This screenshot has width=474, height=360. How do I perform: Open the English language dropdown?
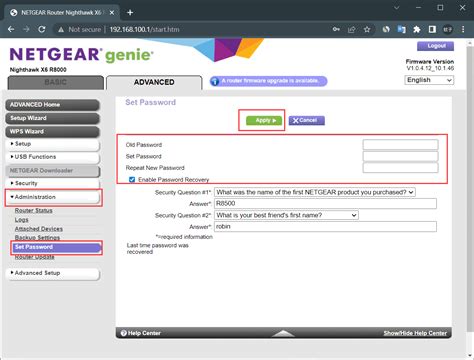point(429,80)
